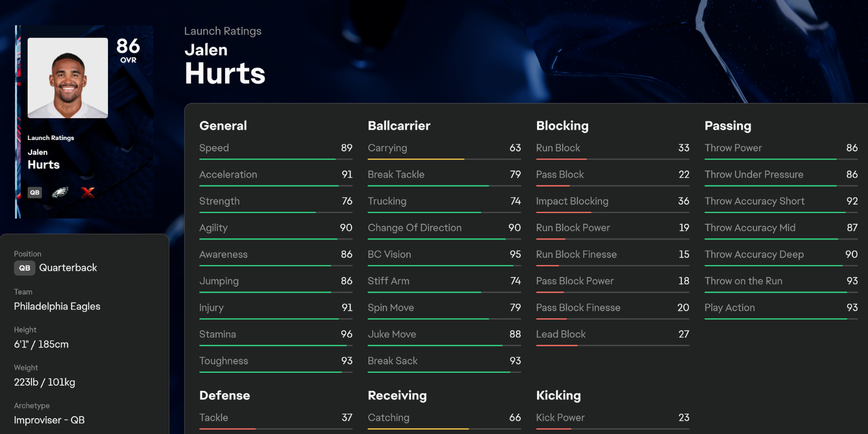
Task: Click the Throw Power rating bar
Action: coord(781,159)
